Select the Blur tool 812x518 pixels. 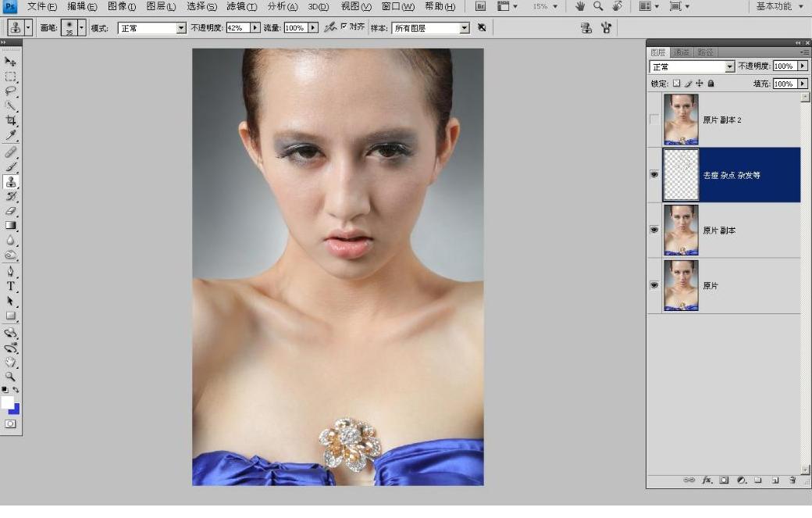tap(10, 241)
